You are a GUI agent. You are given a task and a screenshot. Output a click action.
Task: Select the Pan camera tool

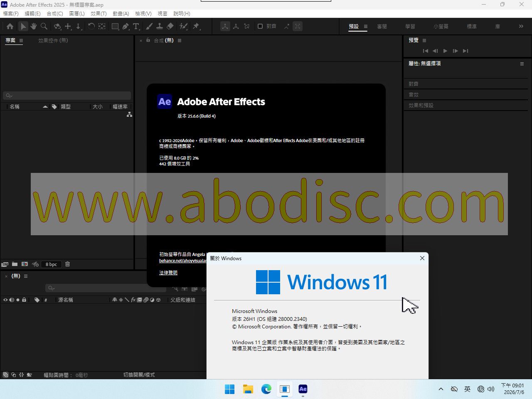coord(68,26)
